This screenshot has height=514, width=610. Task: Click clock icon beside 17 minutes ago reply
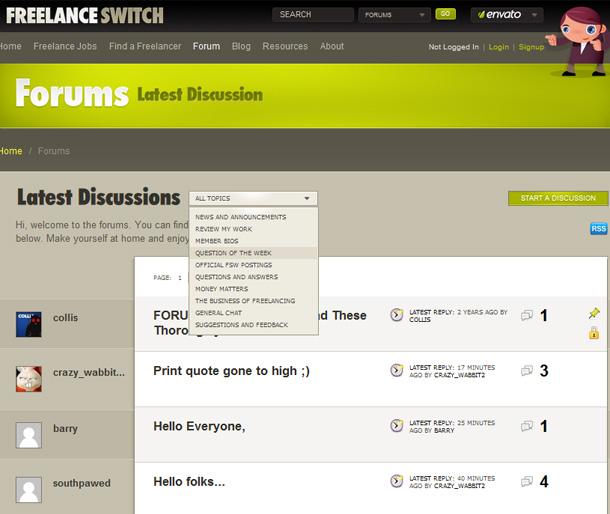(396, 370)
